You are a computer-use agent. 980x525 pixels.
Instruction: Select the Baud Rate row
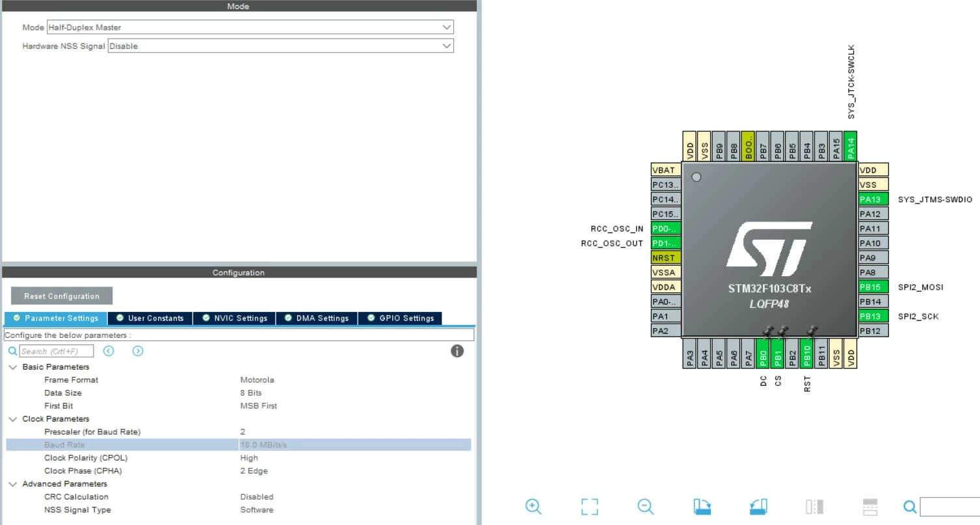coord(239,445)
